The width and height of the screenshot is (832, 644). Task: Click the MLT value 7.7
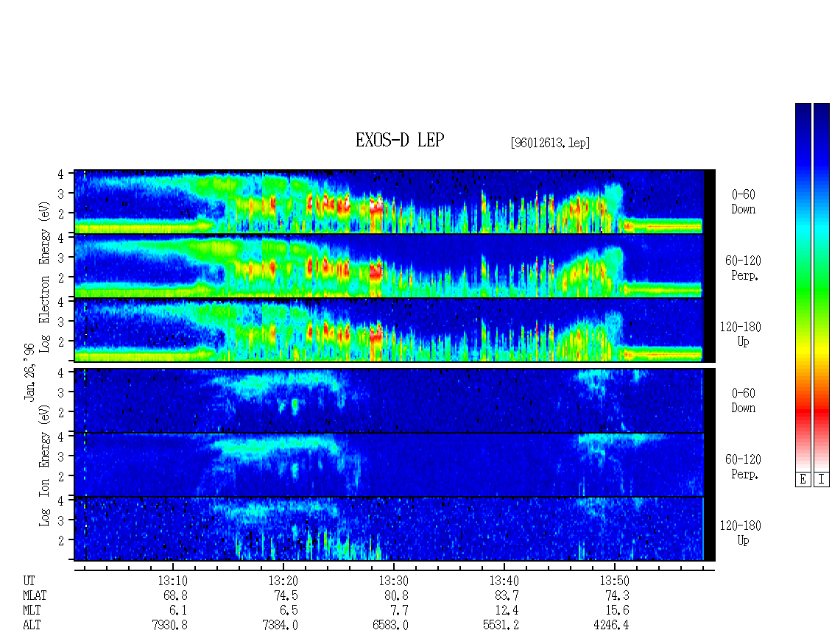click(399, 611)
